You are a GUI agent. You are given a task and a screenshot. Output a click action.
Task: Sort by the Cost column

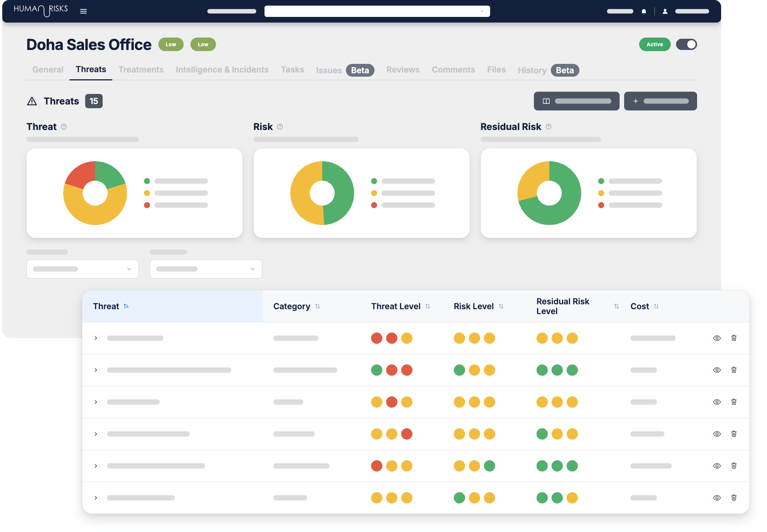click(656, 306)
